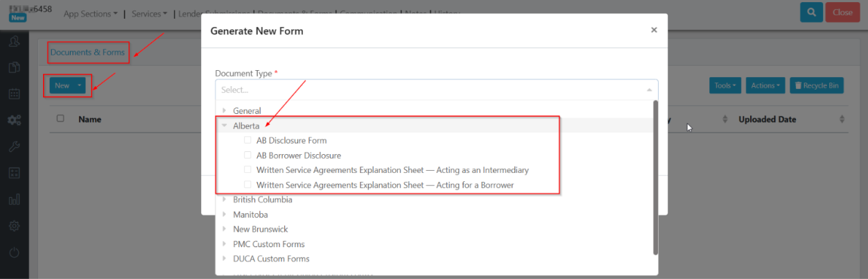The image size is (868, 279).
Task: Click the power logout sidebar icon
Action: click(14, 253)
